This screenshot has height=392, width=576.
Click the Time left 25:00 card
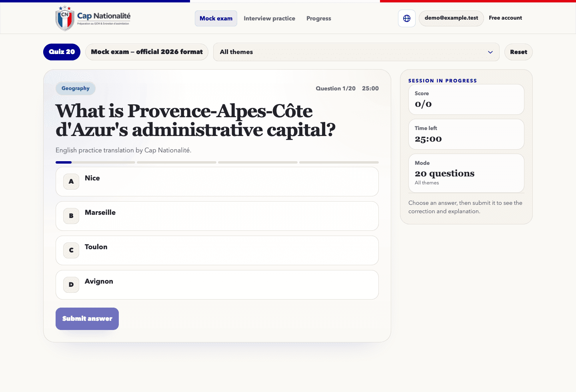tap(466, 134)
